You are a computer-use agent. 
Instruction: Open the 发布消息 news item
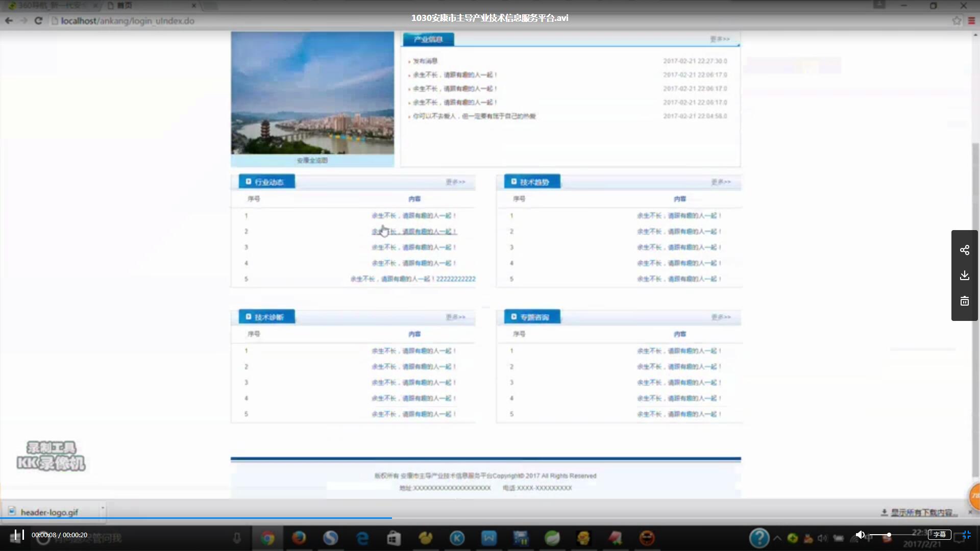425,61
